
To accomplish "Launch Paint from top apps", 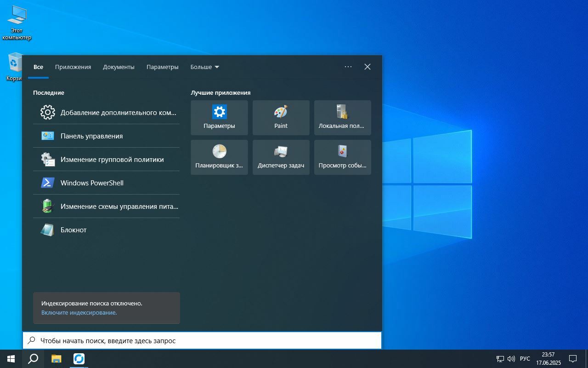I will 281,117.
